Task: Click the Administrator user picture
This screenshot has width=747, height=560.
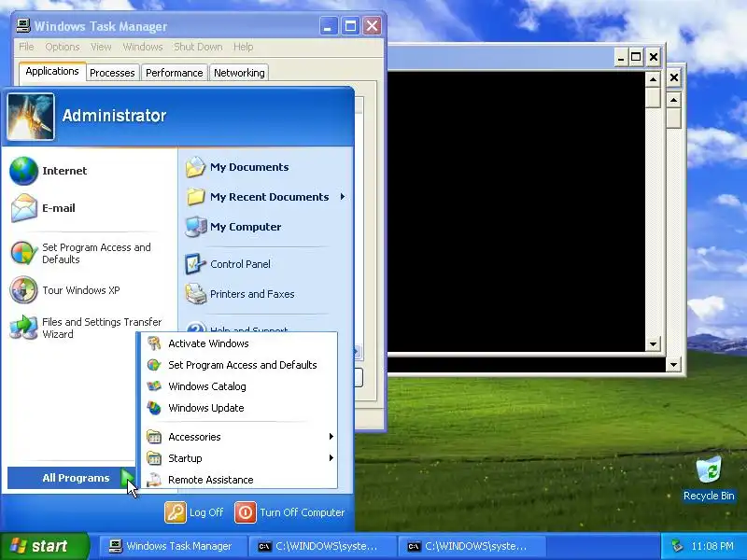Action: tap(31, 117)
